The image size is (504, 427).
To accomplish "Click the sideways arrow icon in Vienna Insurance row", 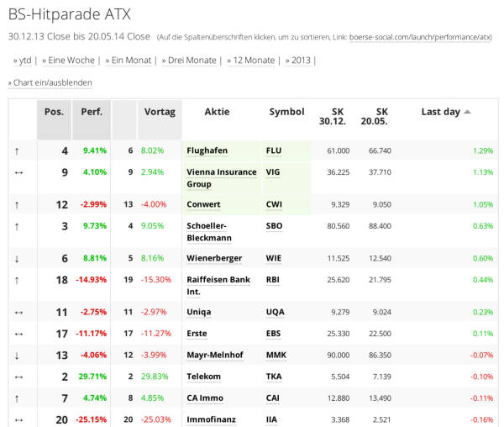I will [18, 172].
